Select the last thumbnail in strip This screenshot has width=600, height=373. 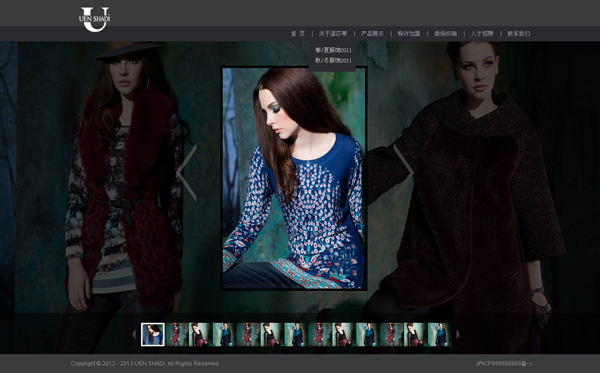pyautogui.click(x=440, y=334)
